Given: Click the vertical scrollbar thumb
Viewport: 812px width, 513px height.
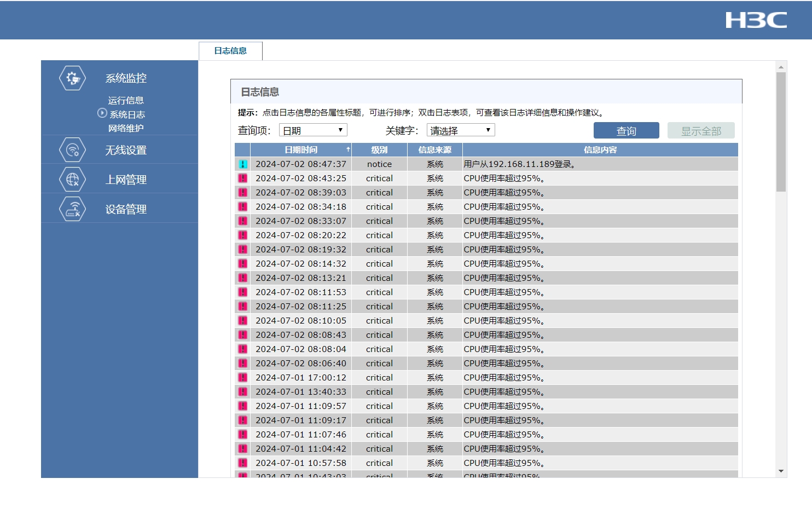Looking at the screenshot, I should [x=781, y=131].
